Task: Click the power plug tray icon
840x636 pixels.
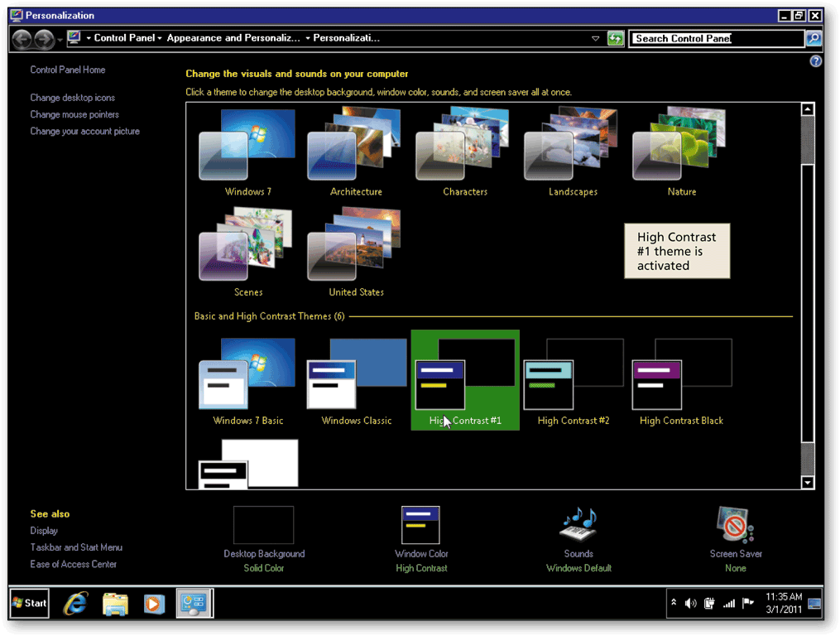Action: tap(708, 603)
